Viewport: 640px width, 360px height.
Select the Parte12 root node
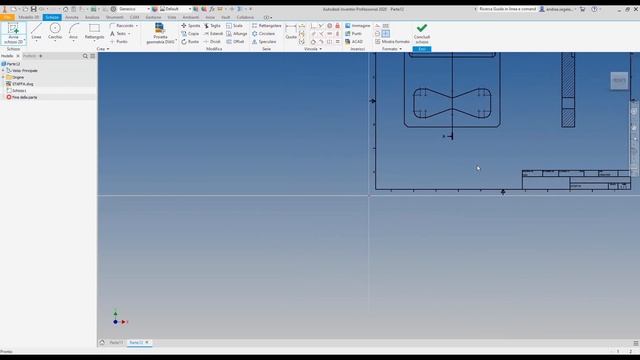tap(11, 64)
